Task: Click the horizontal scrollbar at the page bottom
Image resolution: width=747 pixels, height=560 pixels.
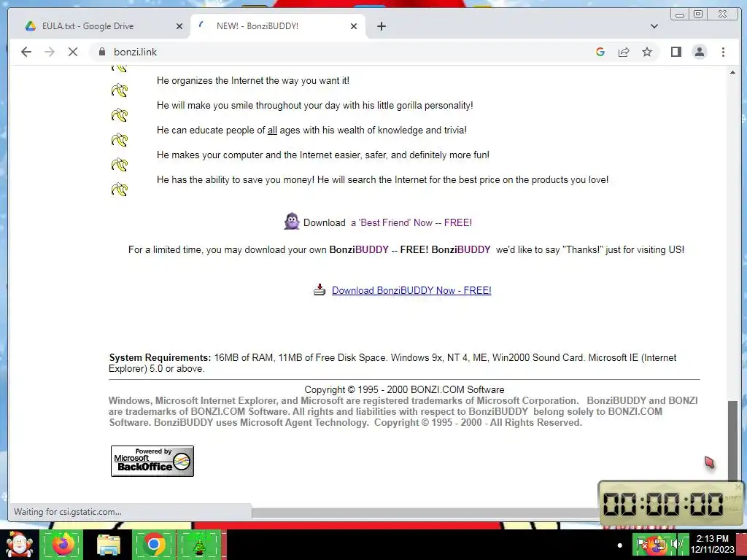Action: click(x=424, y=513)
